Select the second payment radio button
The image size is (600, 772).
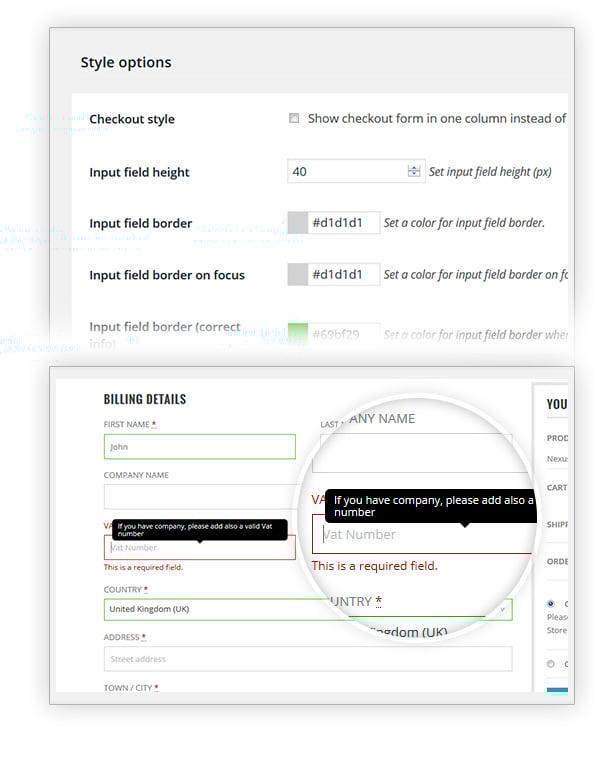[551, 663]
